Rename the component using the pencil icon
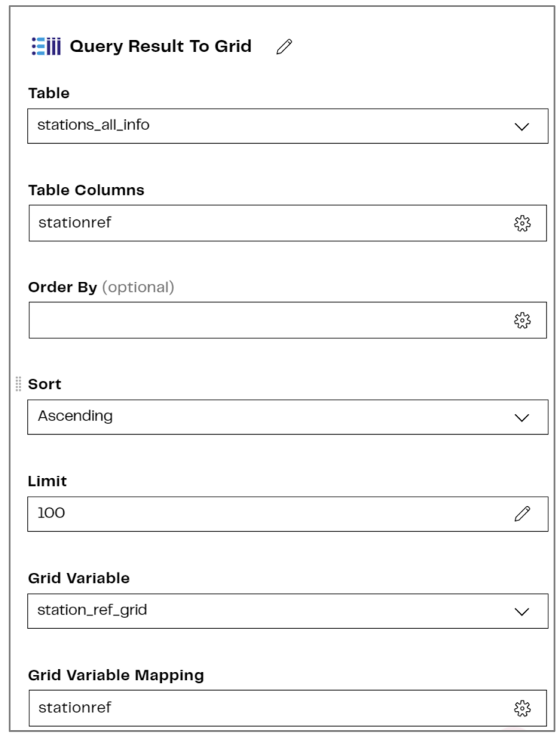The height and width of the screenshot is (736, 560). (282, 45)
